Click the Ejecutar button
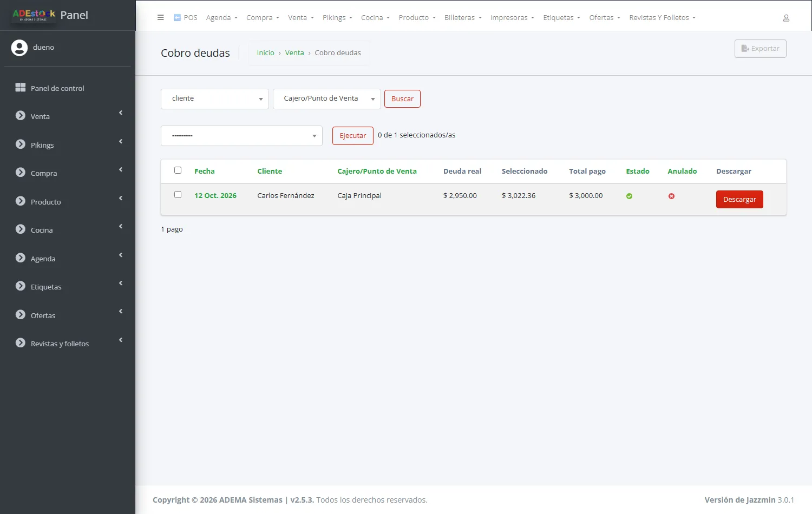Viewport: 812px width, 514px height. 353,136
